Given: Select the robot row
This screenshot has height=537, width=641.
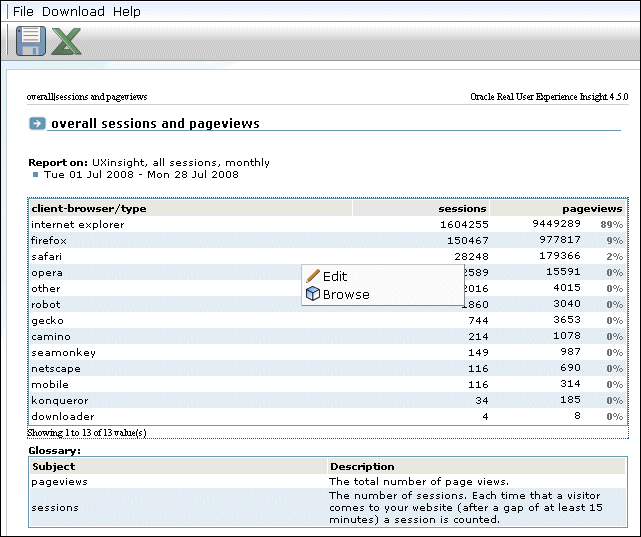Looking at the screenshot, I should coord(328,304).
